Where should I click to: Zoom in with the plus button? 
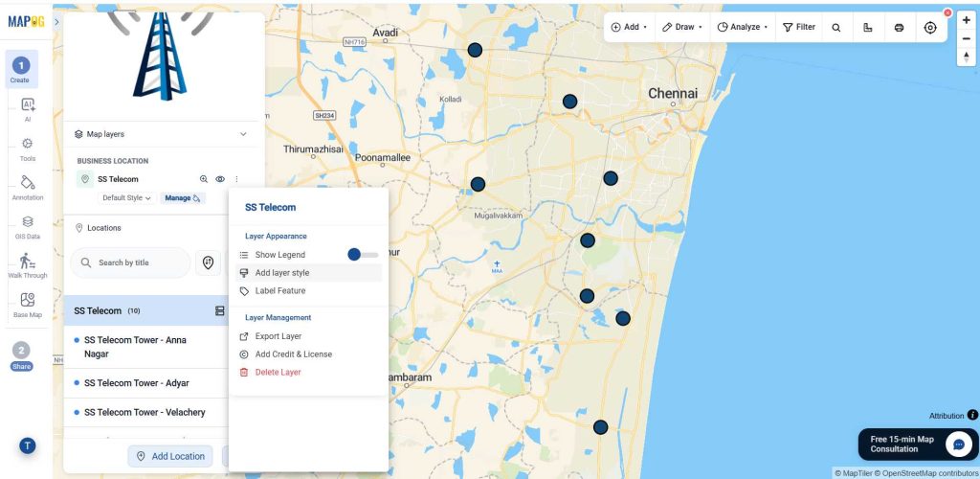pos(967,20)
